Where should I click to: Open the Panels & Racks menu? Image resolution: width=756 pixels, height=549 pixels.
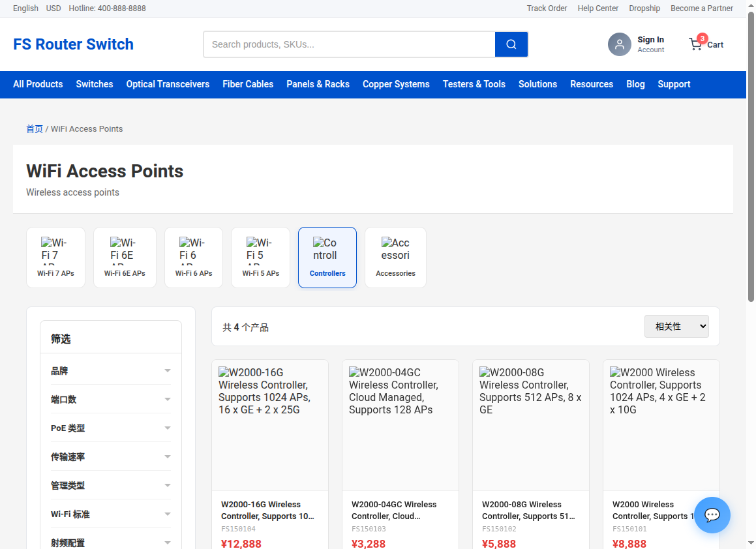click(x=318, y=84)
